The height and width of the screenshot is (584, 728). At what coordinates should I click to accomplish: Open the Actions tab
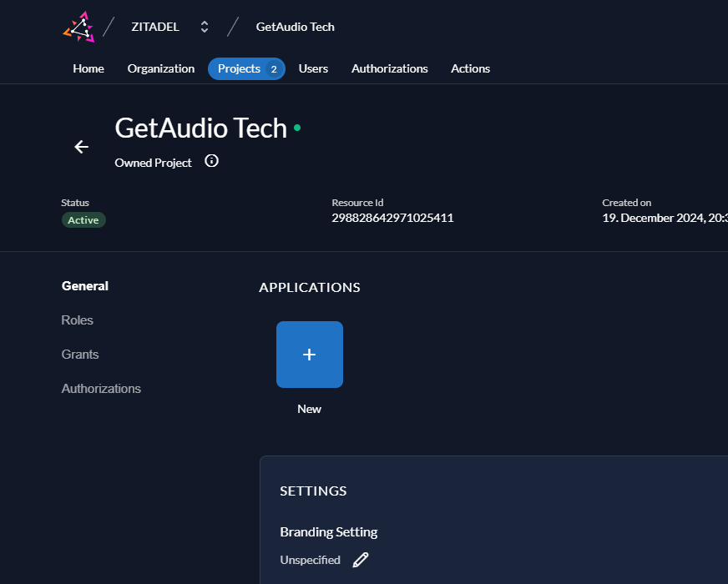(470, 68)
